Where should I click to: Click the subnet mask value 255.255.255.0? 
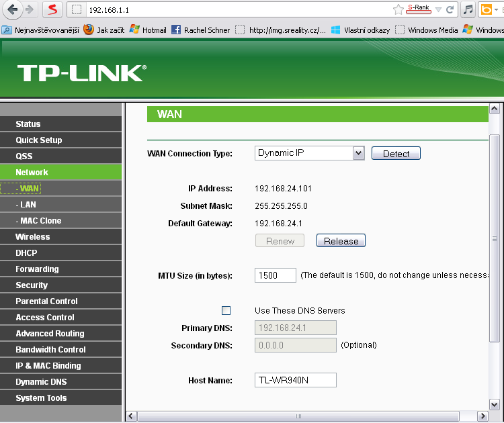tap(281, 206)
